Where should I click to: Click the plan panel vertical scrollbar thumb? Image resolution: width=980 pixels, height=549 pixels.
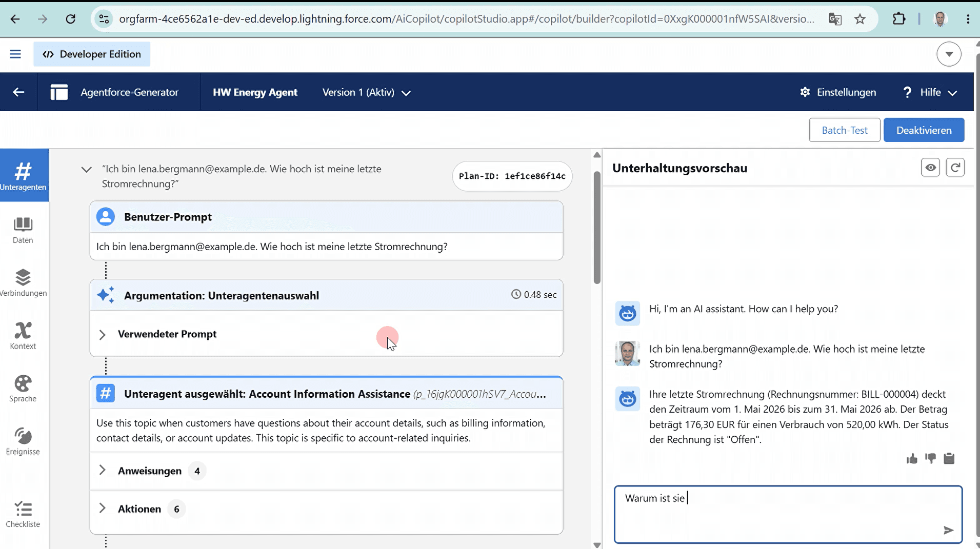[x=597, y=228]
